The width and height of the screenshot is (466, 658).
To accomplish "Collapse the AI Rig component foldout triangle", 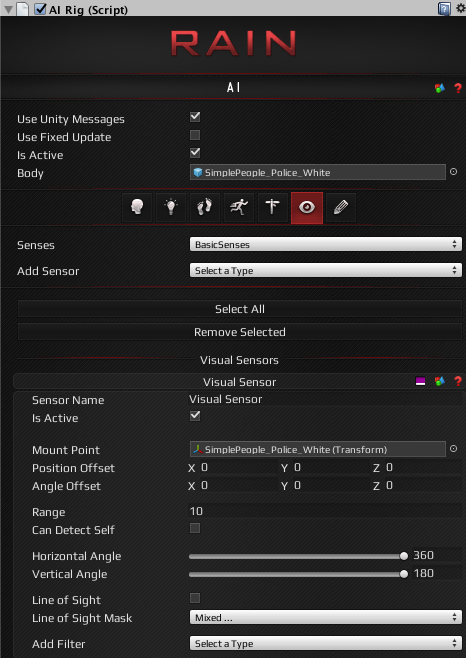I will 8,9.
